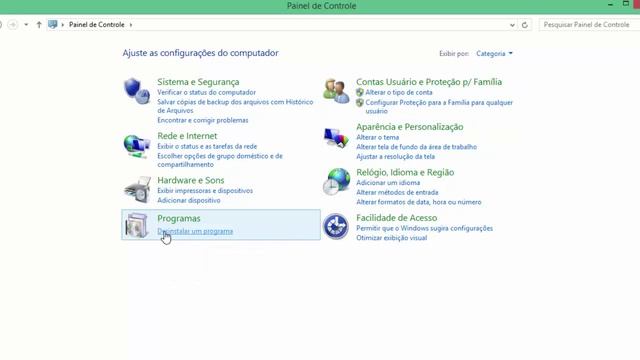Open the recent locations dropdown arrow

click(x=26, y=25)
